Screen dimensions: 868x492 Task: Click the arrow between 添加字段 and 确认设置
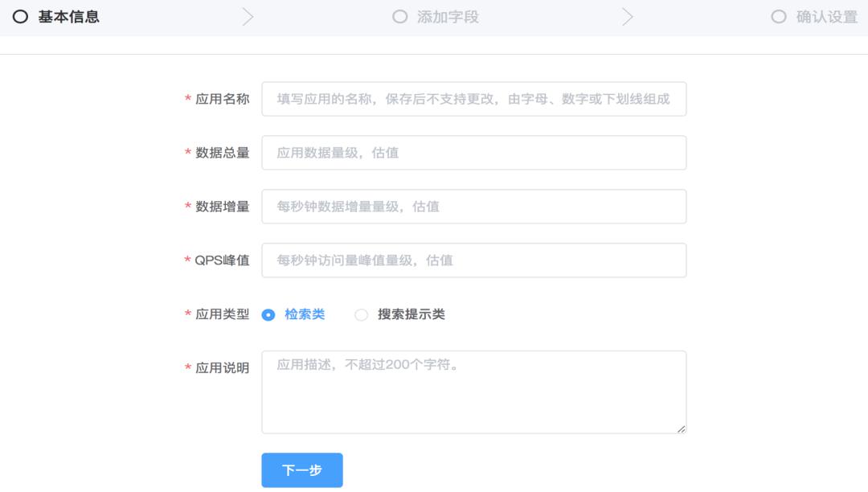coord(628,14)
